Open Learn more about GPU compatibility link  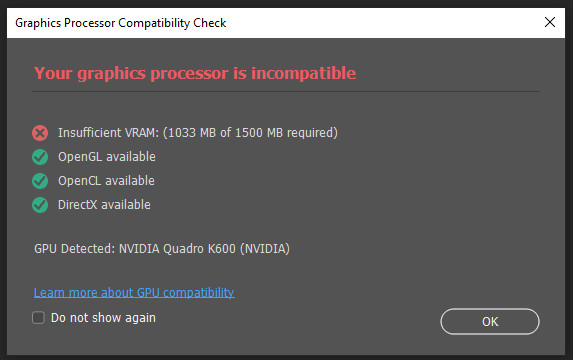[134, 292]
